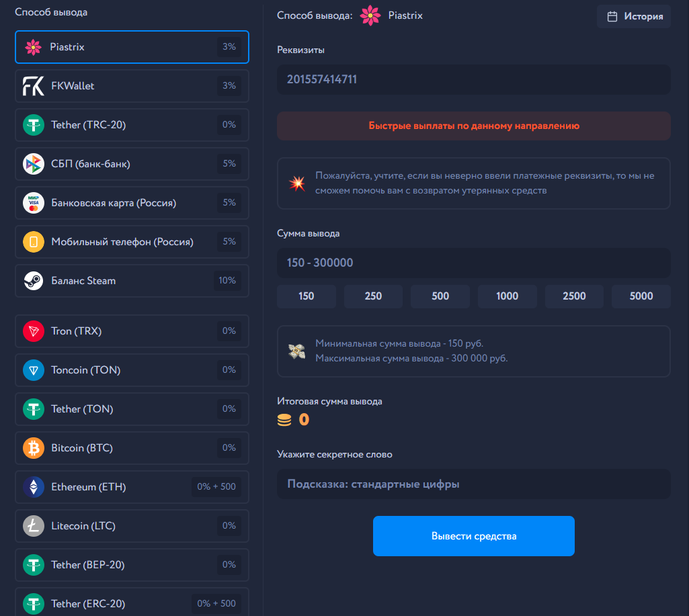Choose Мобильный телефон (Россия) method
The height and width of the screenshot is (616, 689).
tap(132, 242)
